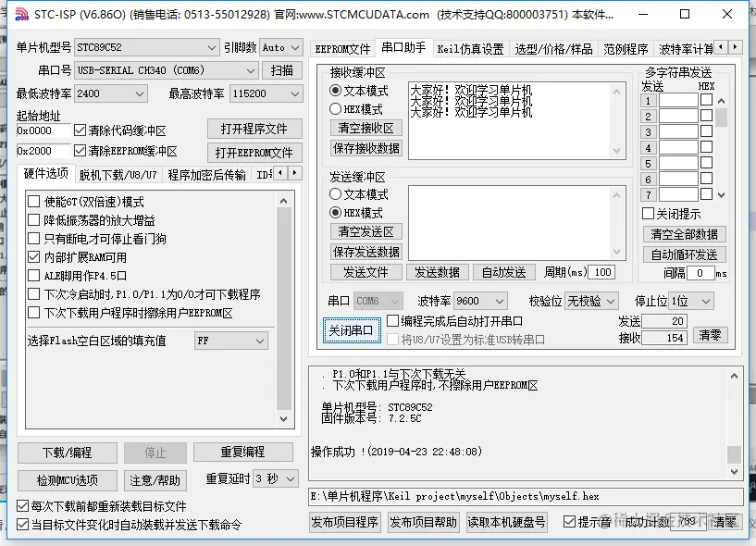756x546 pixels.
Task: Enable 只有断电才可停止看门狗 option
Action: coord(33,238)
